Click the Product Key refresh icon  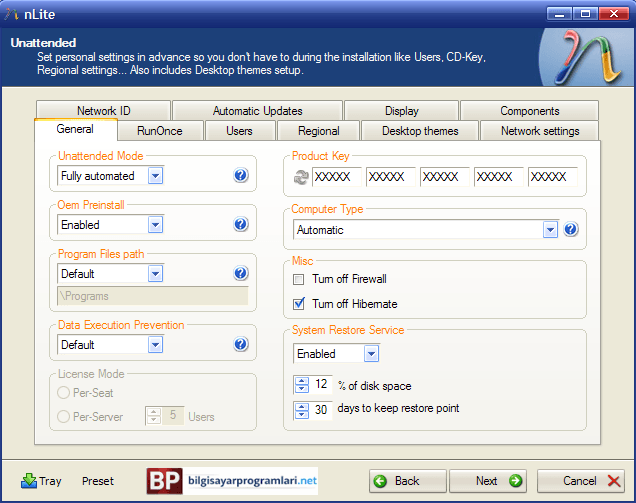(301, 177)
